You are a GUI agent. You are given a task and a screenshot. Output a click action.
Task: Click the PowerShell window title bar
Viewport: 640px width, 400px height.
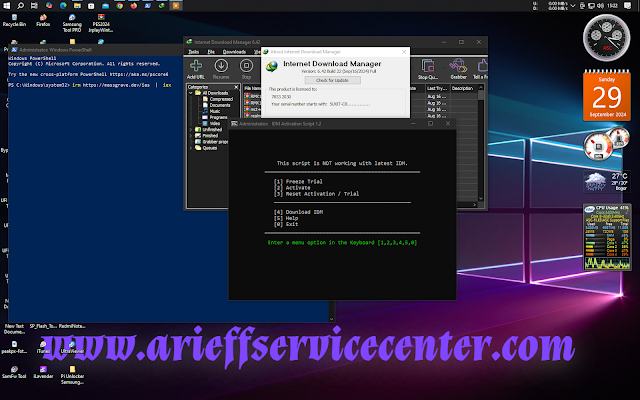[96, 50]
